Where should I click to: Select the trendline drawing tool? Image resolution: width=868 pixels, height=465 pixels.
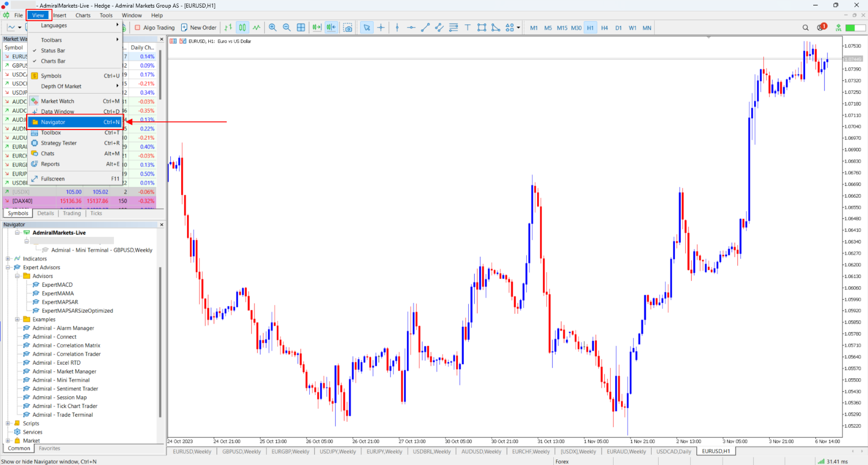pos(425,28)
